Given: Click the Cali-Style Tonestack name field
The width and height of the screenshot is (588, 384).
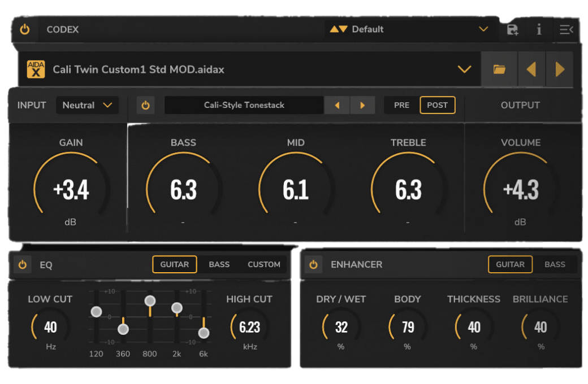Looking at the screenshot, I should 244,105.
